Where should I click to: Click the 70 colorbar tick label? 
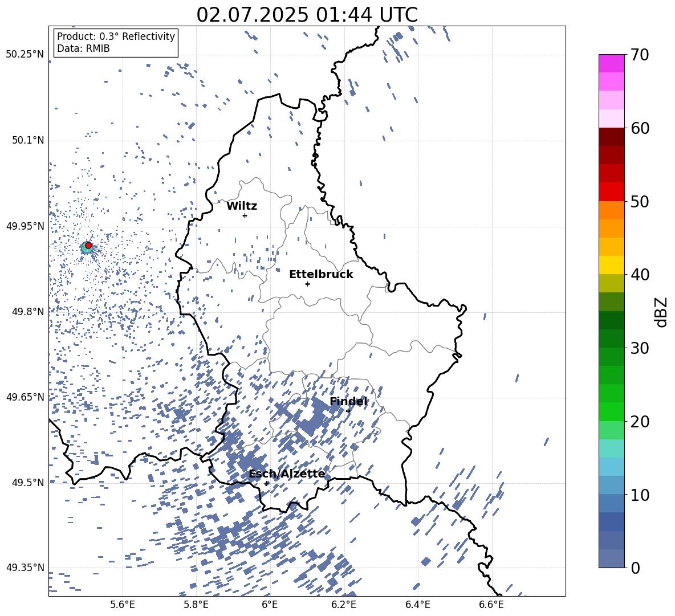(640, 55)
